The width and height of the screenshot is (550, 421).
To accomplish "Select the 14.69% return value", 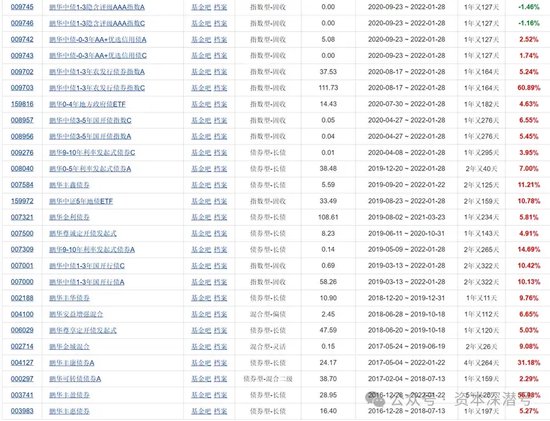I will tap(529, 249).
